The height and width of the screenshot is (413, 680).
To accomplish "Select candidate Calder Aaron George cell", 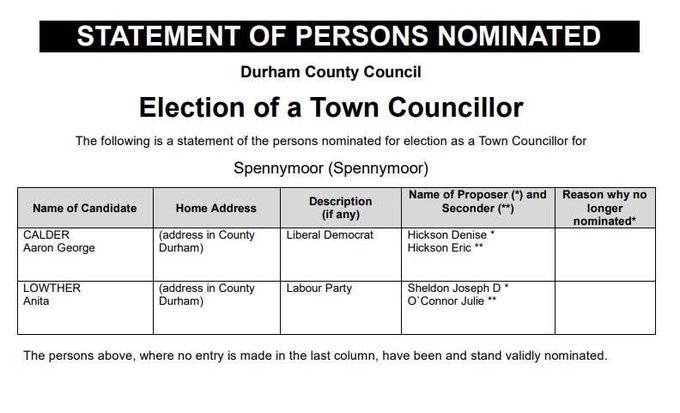I will 59,241.
